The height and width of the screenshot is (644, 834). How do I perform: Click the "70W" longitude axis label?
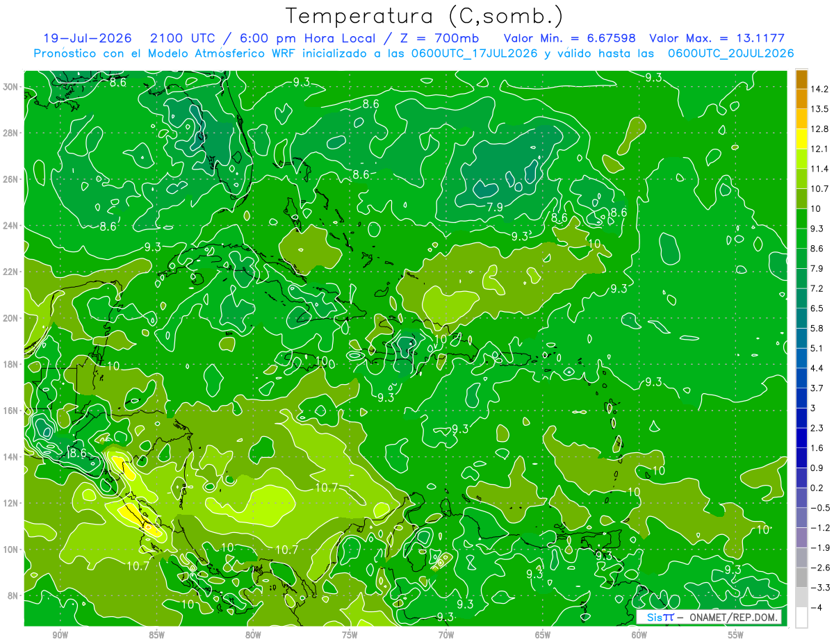446,635
